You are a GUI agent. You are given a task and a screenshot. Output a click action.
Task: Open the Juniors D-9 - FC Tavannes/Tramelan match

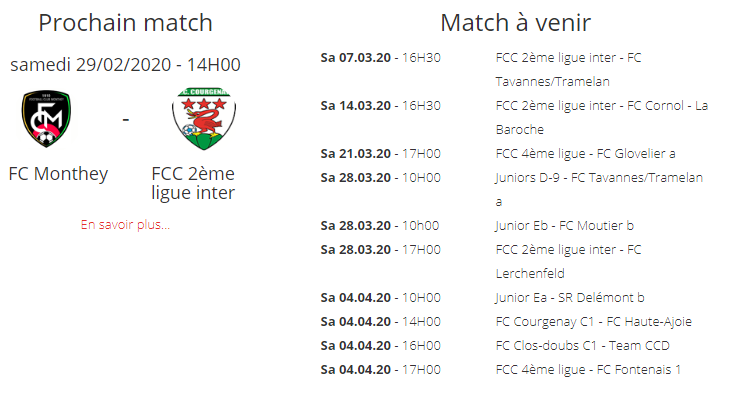point(599,189)
